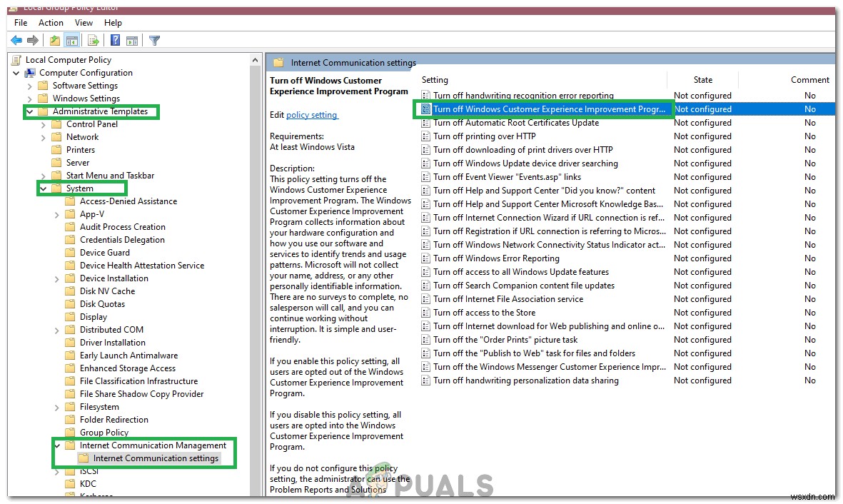Click the Forward arrow toolbar icon
Viewport: 843px width, 504px height.
(x=33, y=41)
